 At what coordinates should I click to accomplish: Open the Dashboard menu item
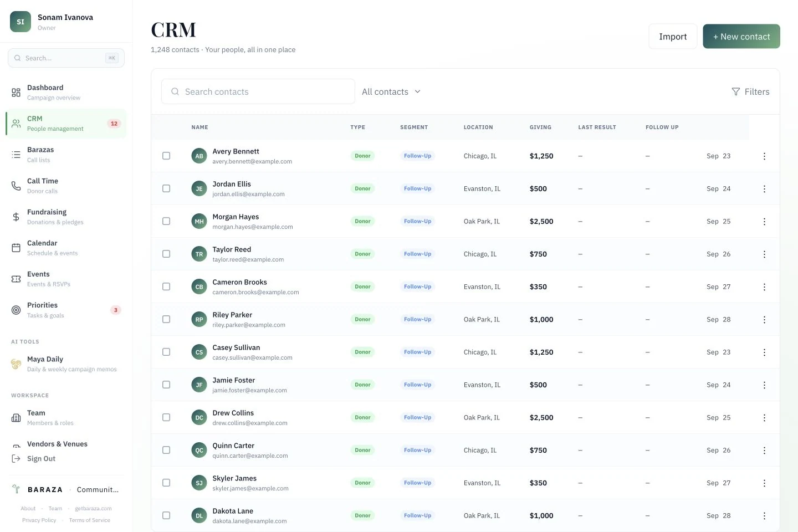66,92
